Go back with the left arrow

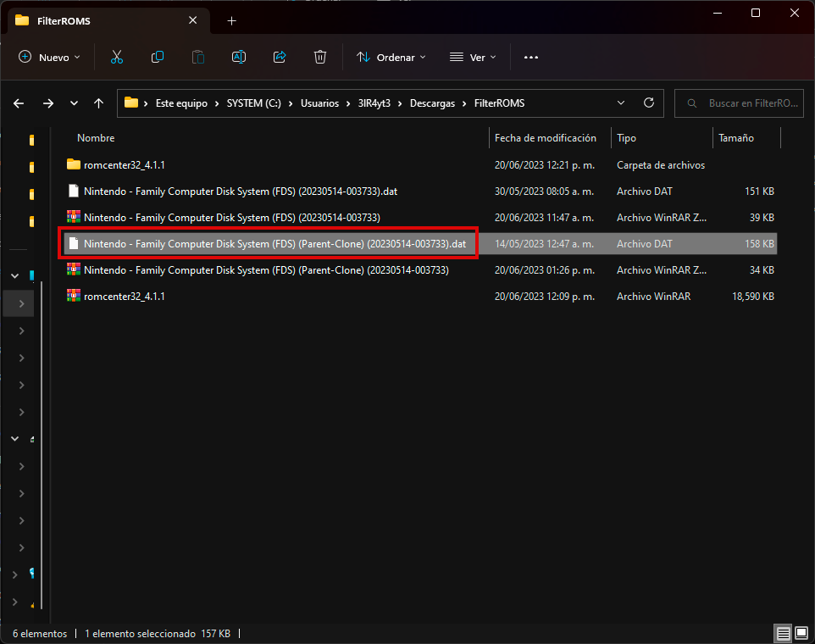point(19,103)
